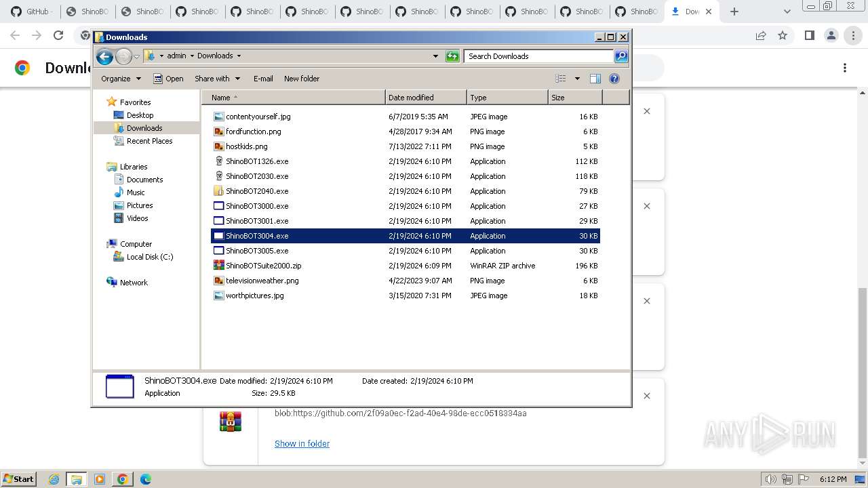Open the address bar history dropdown
This screenshot has width=868, height=488.
[435, 56]
